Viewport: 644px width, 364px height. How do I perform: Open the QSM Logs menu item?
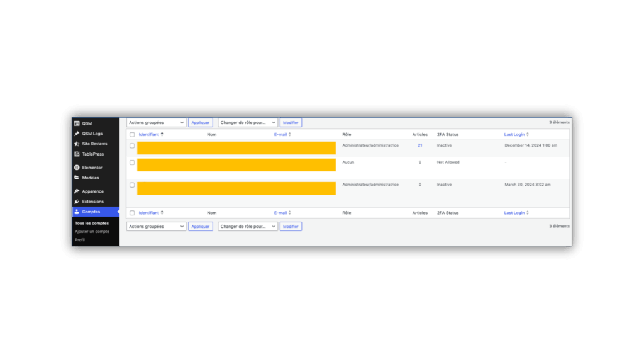92,134
